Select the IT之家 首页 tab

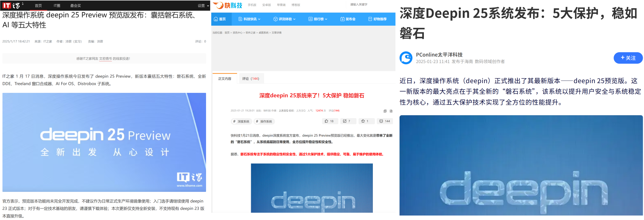pyautogui.click(x=38, y=5)
